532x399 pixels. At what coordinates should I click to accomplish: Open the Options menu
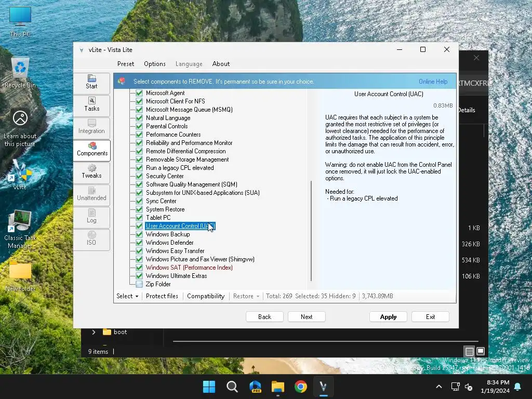click(x=155, y=64)
